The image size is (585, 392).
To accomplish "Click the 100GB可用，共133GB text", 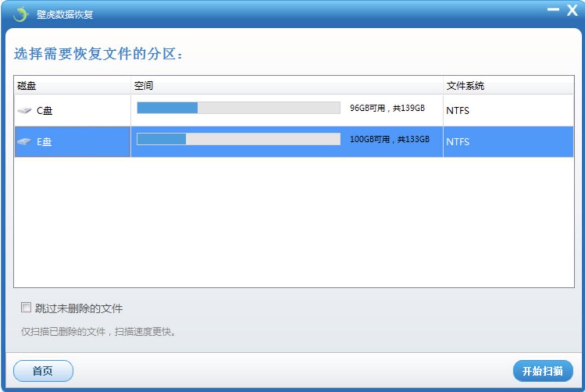I will (x=389, y=139).
